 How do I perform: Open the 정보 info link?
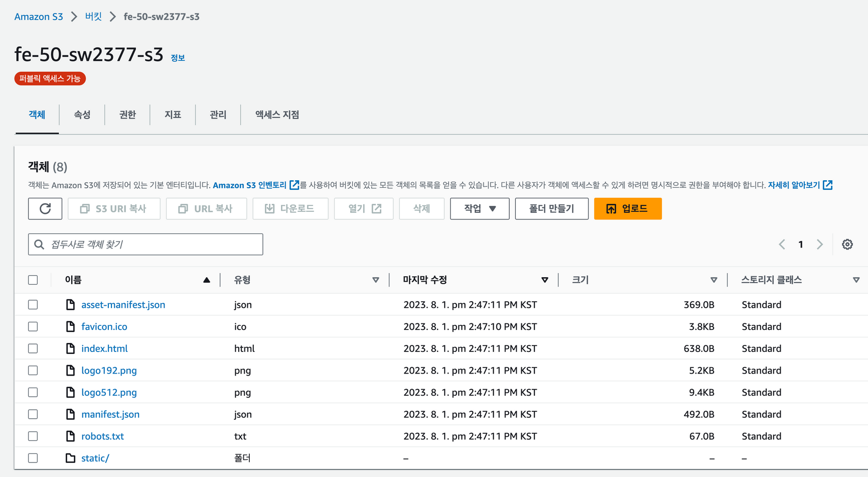(178, 58)
